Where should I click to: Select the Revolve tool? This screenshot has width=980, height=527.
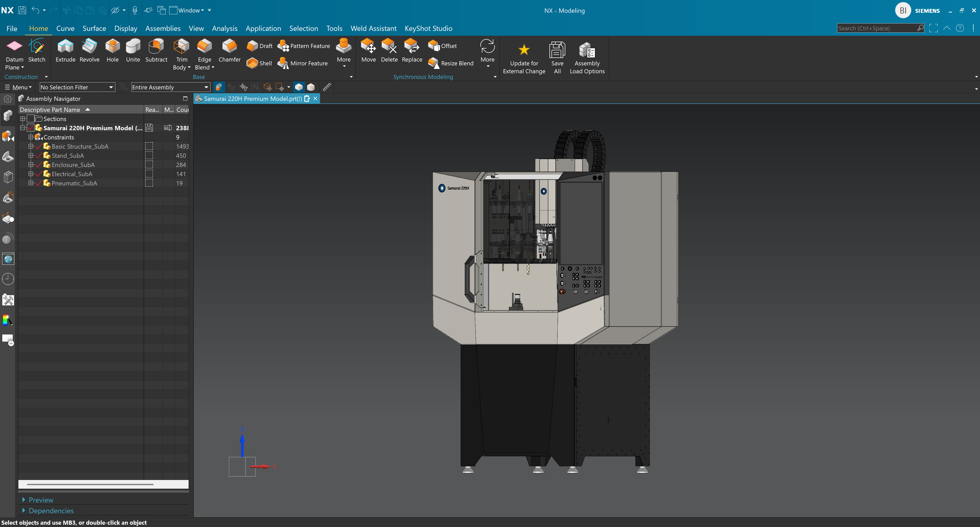click(89, 50)
